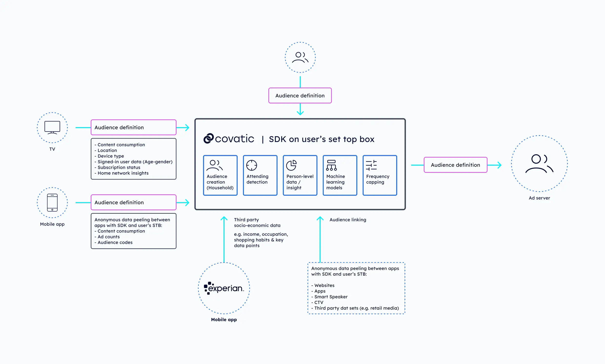Click the Experian logo circle
The height and width of the screenshot is (364, 605).
224,288
